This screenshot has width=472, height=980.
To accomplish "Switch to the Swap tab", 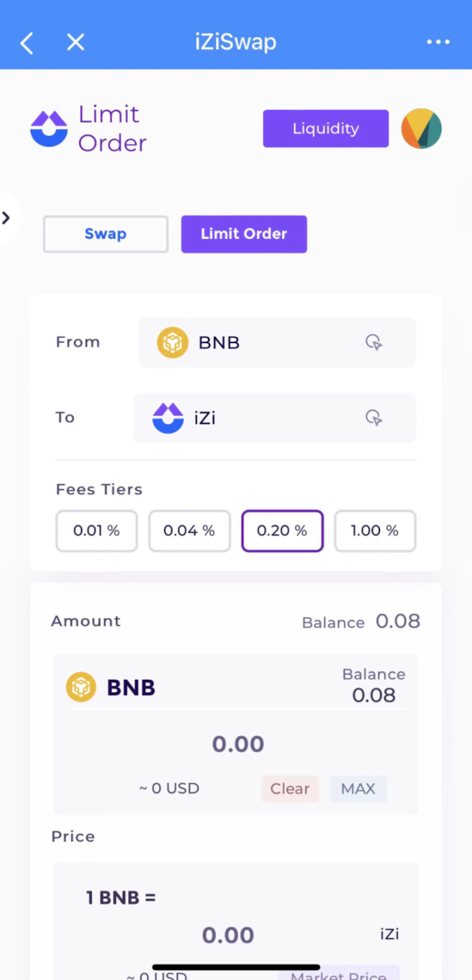I will click(105, 233).
